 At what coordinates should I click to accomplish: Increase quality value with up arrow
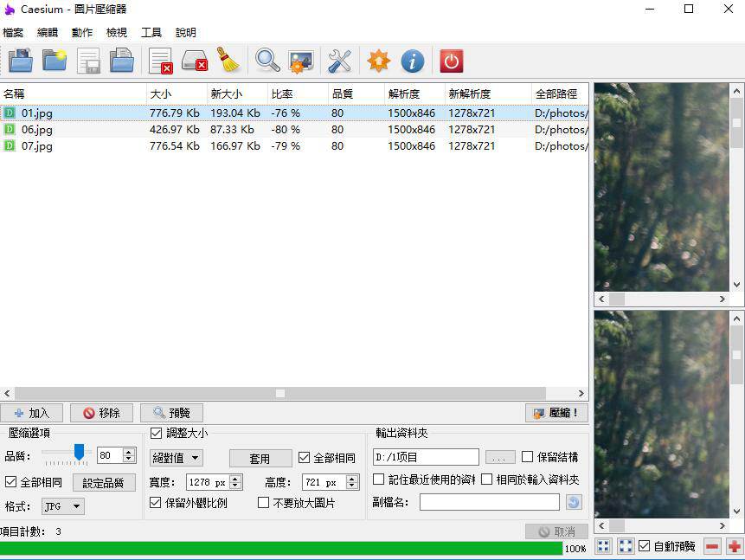[128, 452]
